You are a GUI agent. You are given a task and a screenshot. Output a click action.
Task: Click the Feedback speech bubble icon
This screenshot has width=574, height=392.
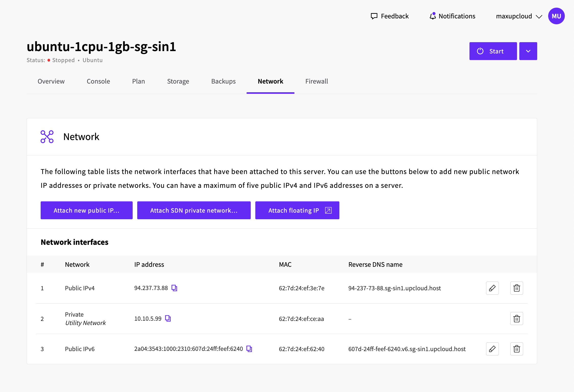(374, 16)
